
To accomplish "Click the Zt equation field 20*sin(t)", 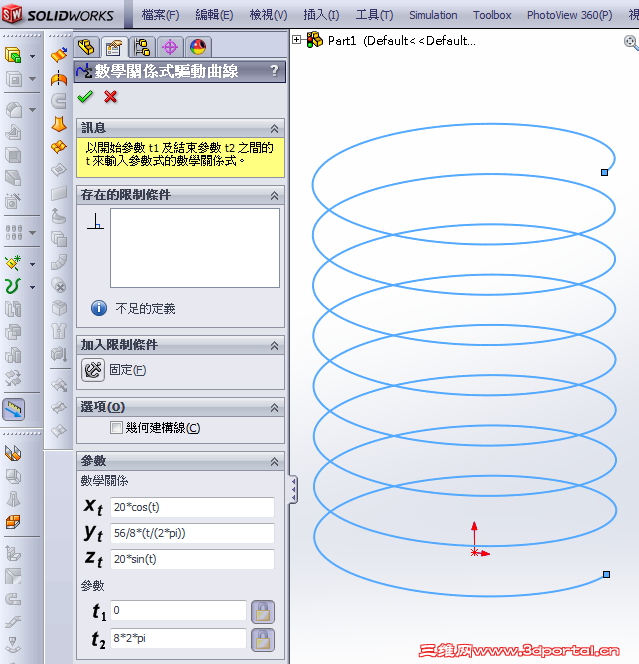I will click(193, 559).
